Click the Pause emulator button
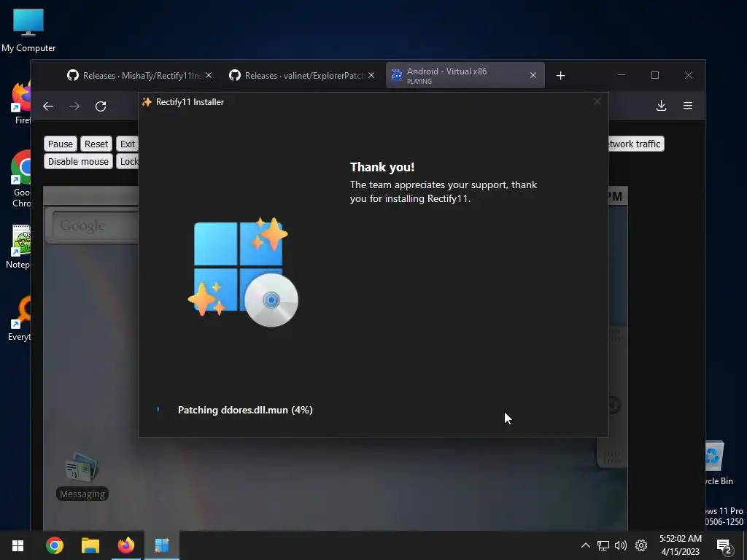Viewport: 747px width, 560px height. (61, 144)
